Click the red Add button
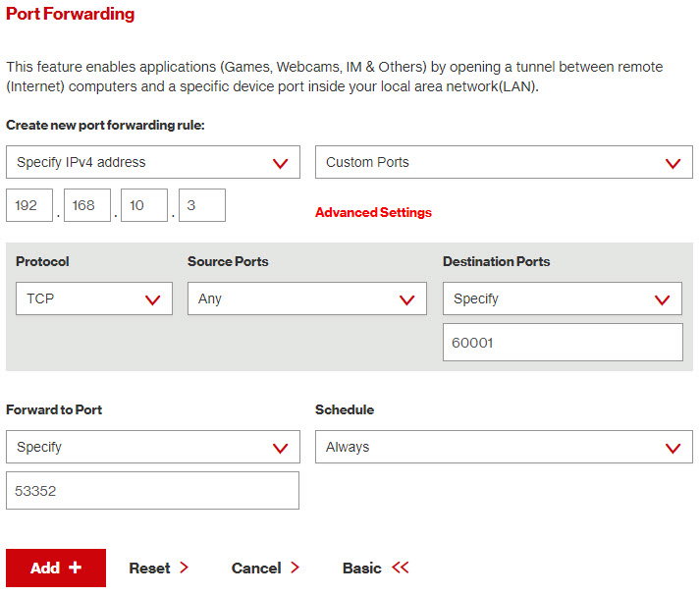This screenshot has width=700, height=596. coord(56,568)
